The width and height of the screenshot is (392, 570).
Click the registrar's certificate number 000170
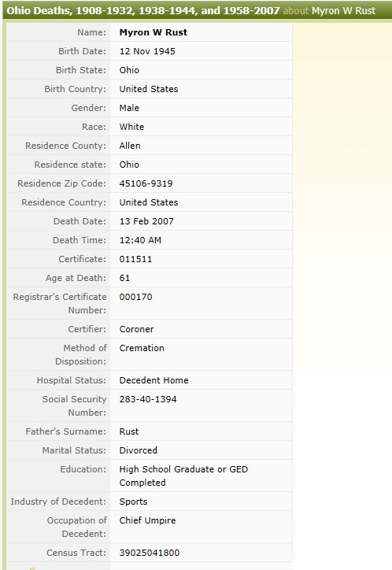(136, 297)
